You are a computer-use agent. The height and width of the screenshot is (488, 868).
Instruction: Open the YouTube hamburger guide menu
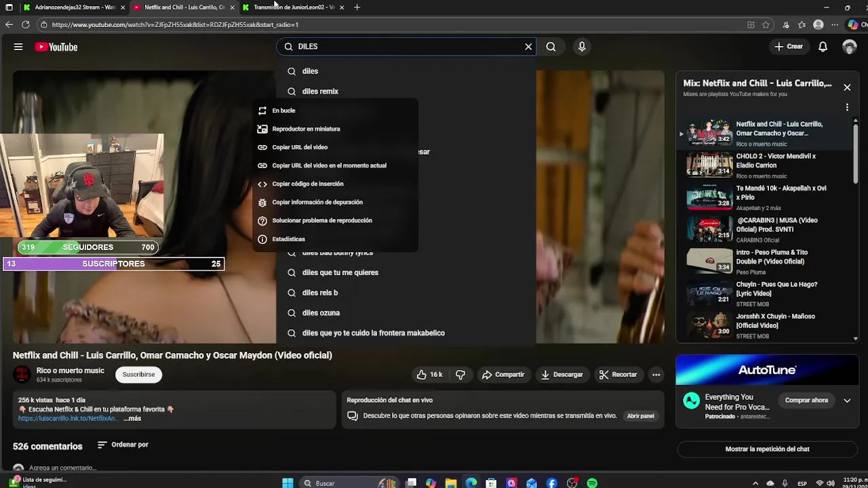(18, 47)
